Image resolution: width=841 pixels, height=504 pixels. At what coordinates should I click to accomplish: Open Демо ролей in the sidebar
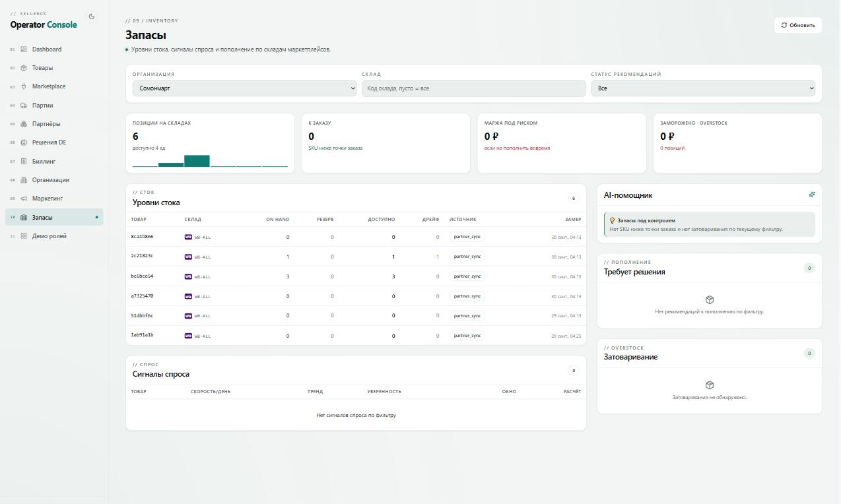(54, 236)
